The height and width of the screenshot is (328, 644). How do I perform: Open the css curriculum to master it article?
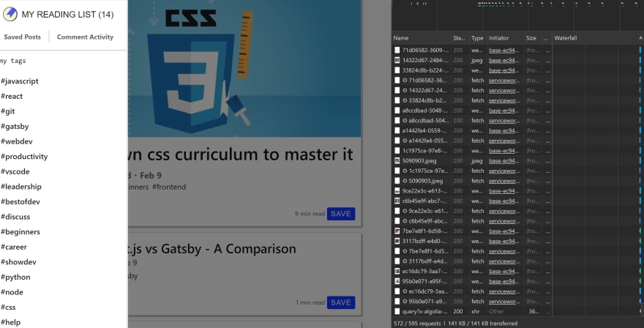coord(241,154)
